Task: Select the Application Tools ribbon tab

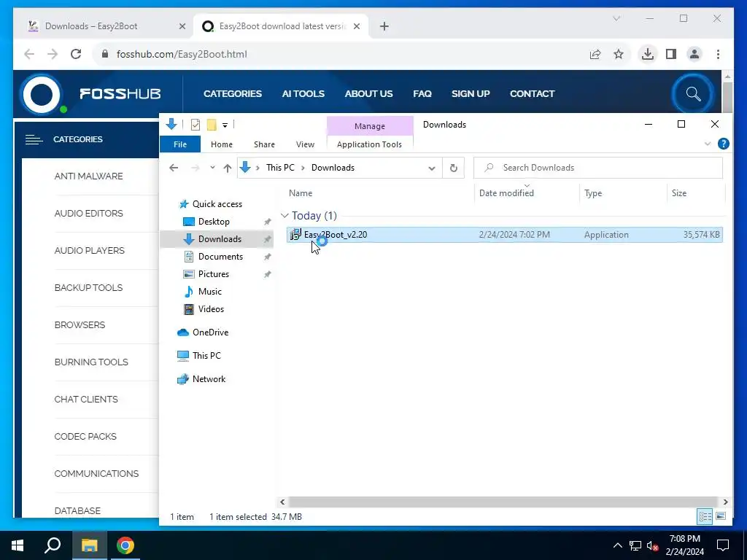Action: 369,144
